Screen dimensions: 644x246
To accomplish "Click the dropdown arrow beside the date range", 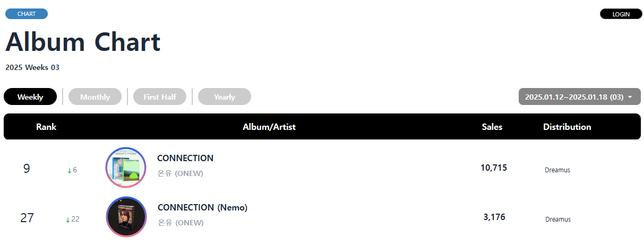I will (630, 98).
